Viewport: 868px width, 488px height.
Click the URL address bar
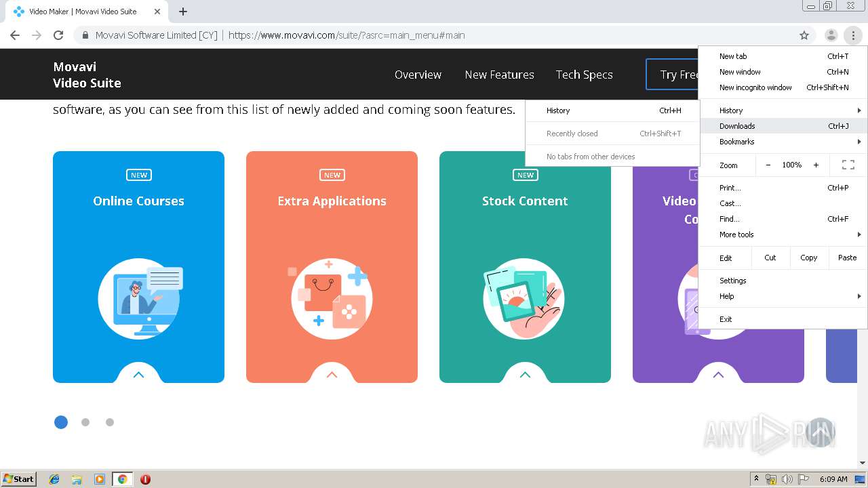click(434, 35)
